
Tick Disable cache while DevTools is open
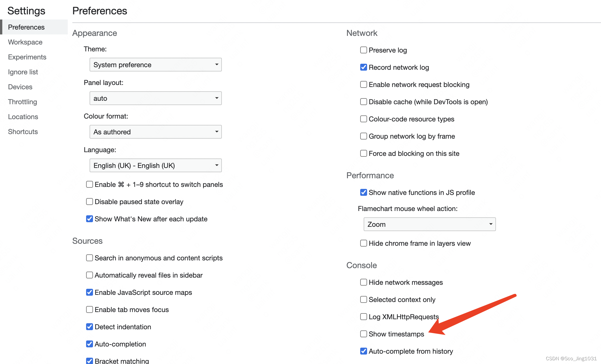pyautogui.click(x=363, y=102)
